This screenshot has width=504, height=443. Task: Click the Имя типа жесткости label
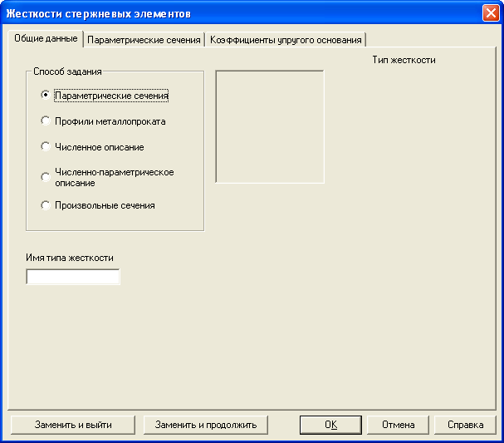tap(70, 258)
